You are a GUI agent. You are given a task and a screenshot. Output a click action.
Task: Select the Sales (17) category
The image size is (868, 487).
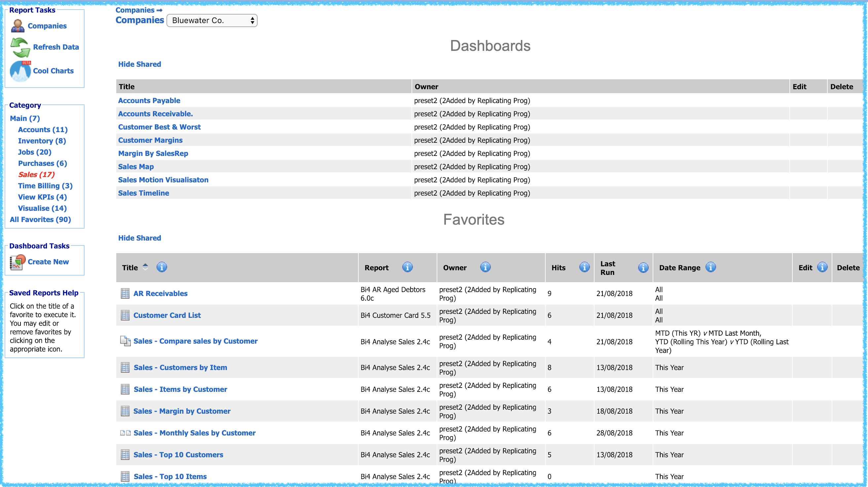coord(36,174)
